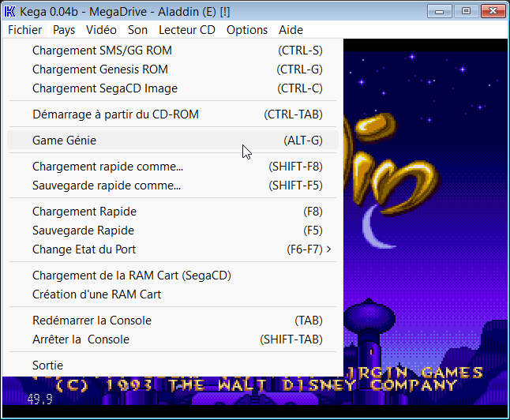Open the Options menu
Image resolution: width=510 pixels, height=420 pixels.
click(247, 30)
